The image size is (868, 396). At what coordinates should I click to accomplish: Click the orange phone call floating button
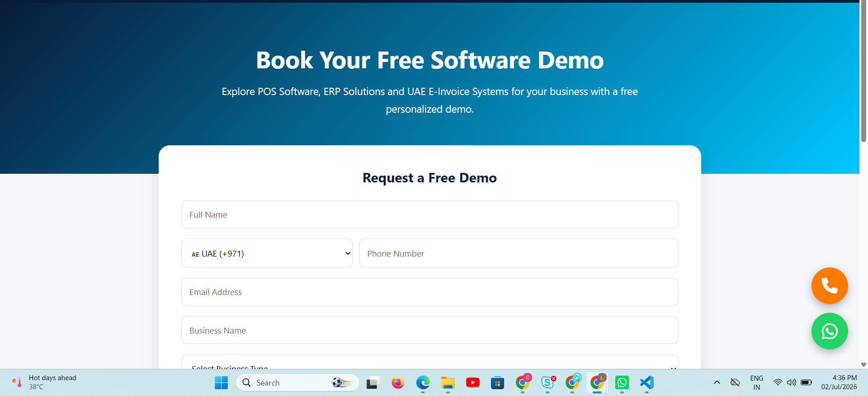coord(830,286)
